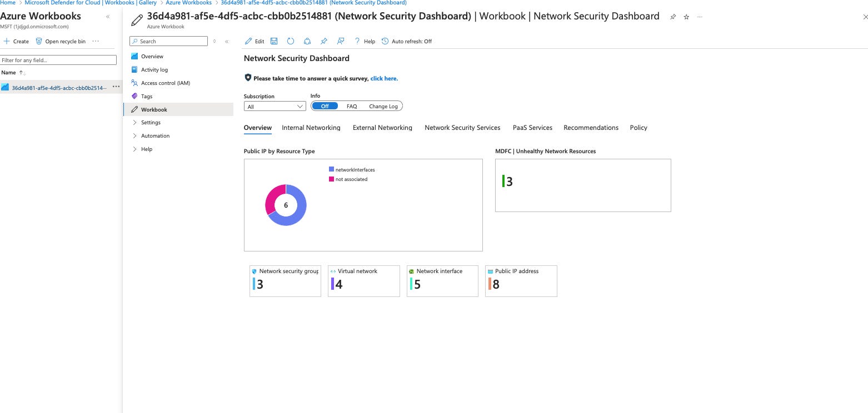The width and height of the screenshot is (868, 413).
Task: Close the workbook blade with the X
Action: click(865, 17)
